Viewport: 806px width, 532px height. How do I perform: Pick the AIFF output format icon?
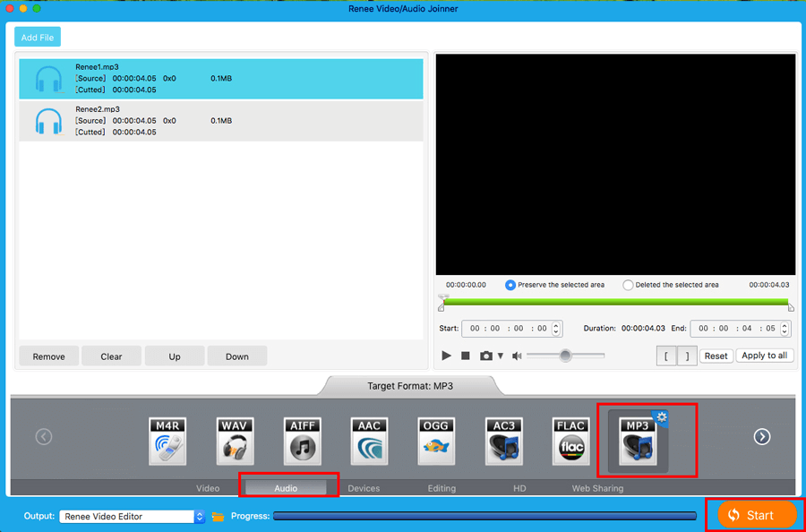tap(302, 440)
